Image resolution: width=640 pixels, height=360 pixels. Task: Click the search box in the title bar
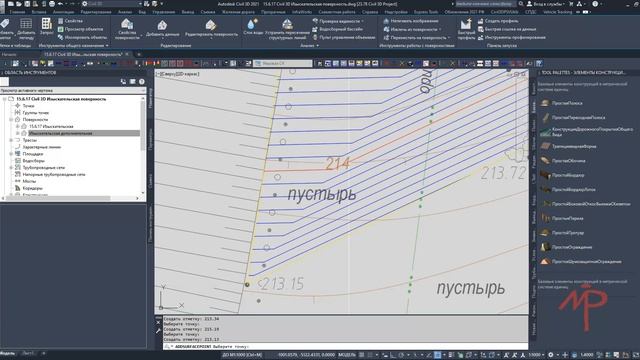(x=486, y=4)
